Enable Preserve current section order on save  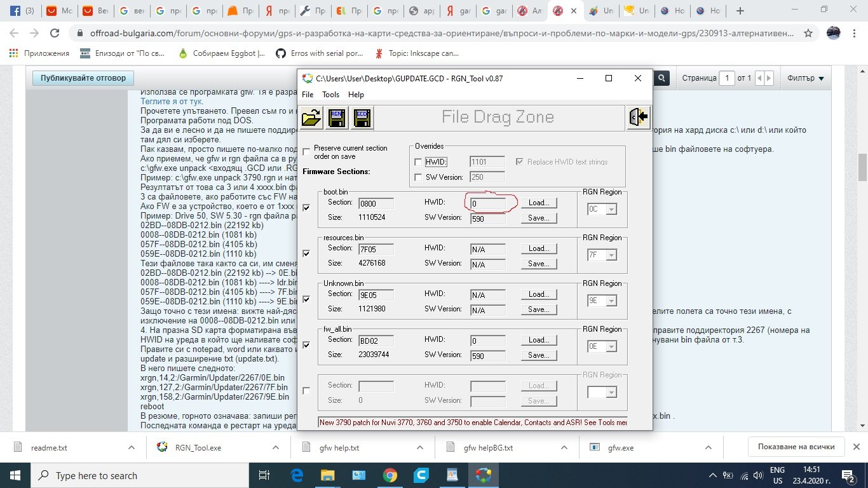[x=307, y=152]
